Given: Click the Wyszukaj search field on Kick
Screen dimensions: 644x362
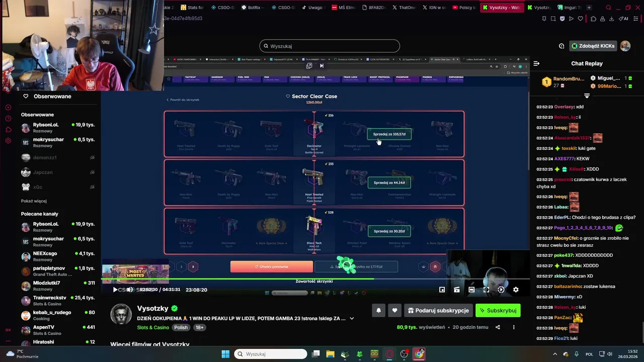Looking at the screenshot, I should pos(330,46).
